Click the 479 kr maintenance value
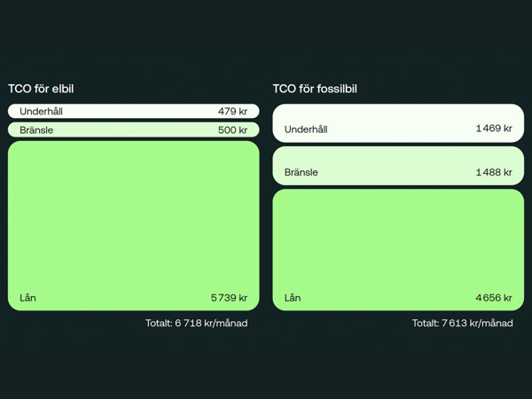Screen dimensions: 532x399 pyautogui.click(x=232, y=112)
